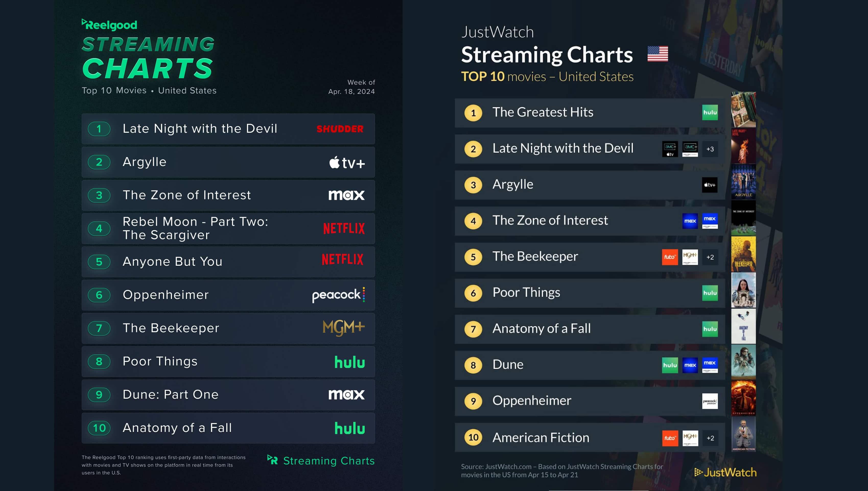Click the Netflix logo beside Anyone But You
868x491 pixels.
pyautogui.click(x=342, y=260)
